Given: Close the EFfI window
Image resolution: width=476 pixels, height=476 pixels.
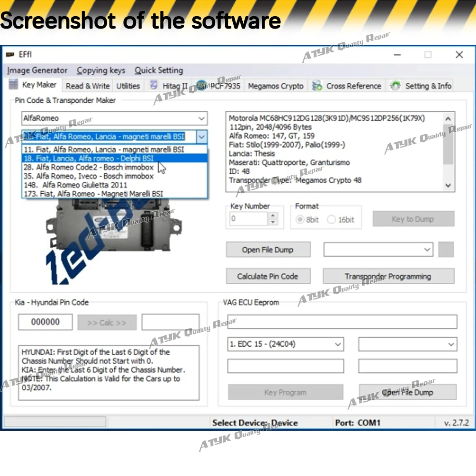Looking at the screenshot, I should pyautogui.click(x=459, y=55).
